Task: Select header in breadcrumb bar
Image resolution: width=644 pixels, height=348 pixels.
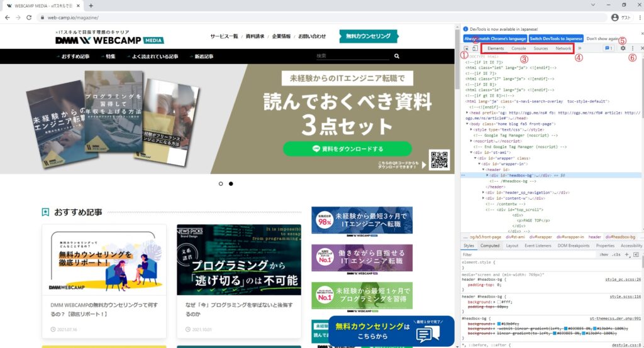Action: click(594, 237)
